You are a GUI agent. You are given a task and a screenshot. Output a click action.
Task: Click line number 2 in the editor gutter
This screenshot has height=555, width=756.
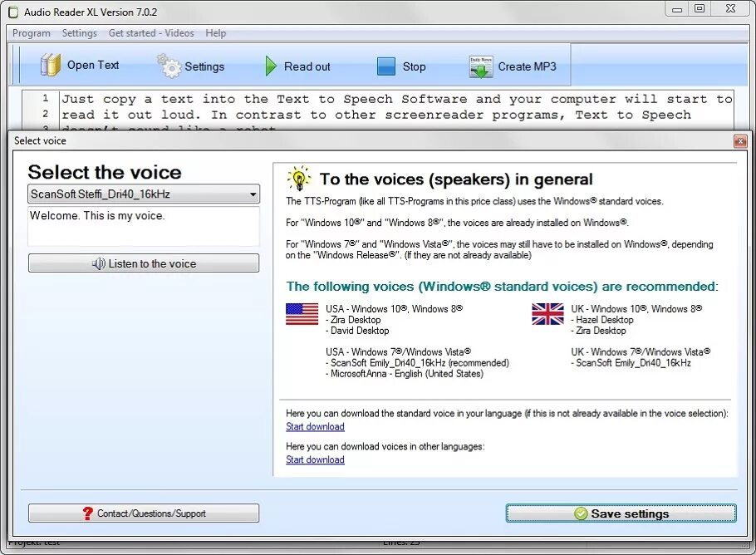[46, 114]
